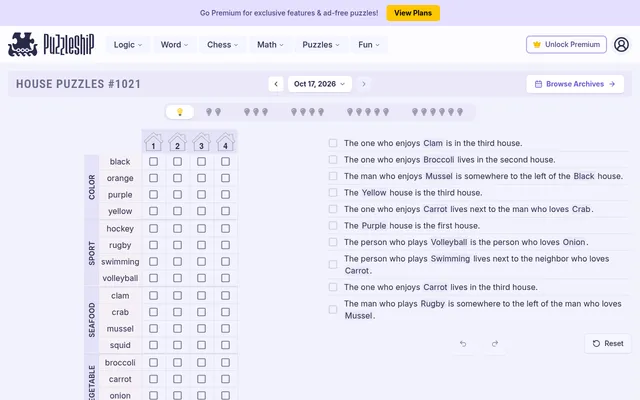This screenshot has height=400, width=640.
Task: Check the purple row house 1 box
Action: tap(153, 195)
